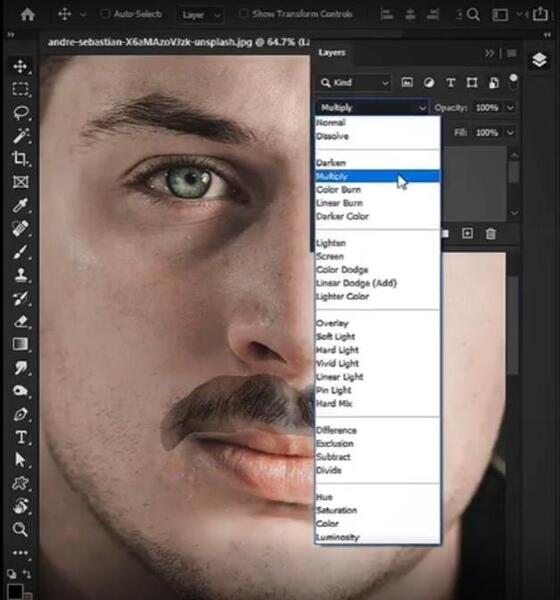Select the Custom Shape tool
Screen dimensions: 560x600
point(20,483)
